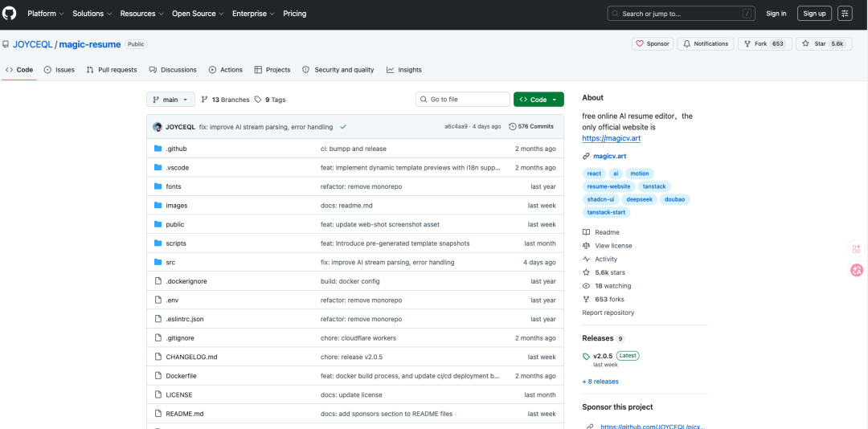
Task: Expand the Platform menu
Action: coord(45,14)
